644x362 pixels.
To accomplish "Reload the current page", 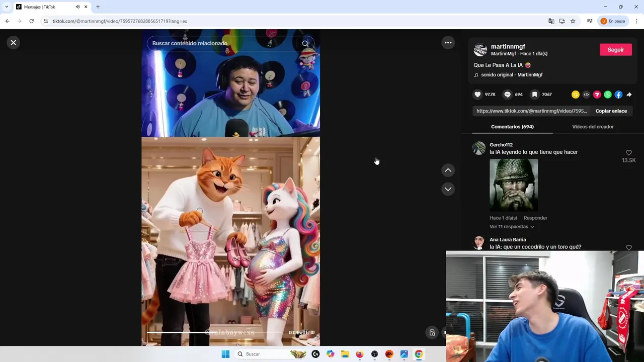I will 31,21.
